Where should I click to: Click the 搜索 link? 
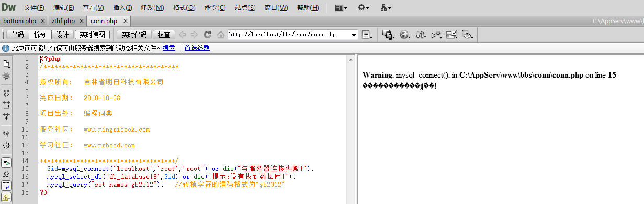coord(168,48)
